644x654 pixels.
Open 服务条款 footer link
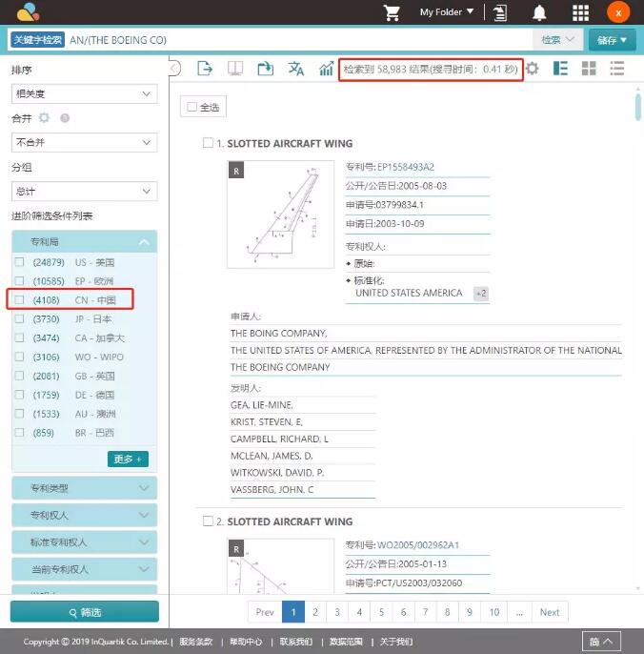click(196, 641)
